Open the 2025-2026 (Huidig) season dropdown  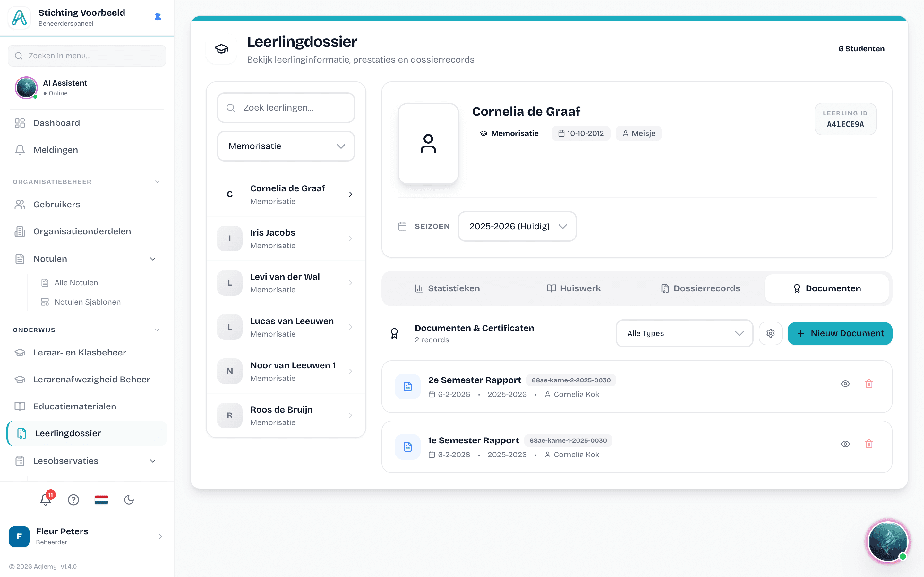click(x=517, y=226)
